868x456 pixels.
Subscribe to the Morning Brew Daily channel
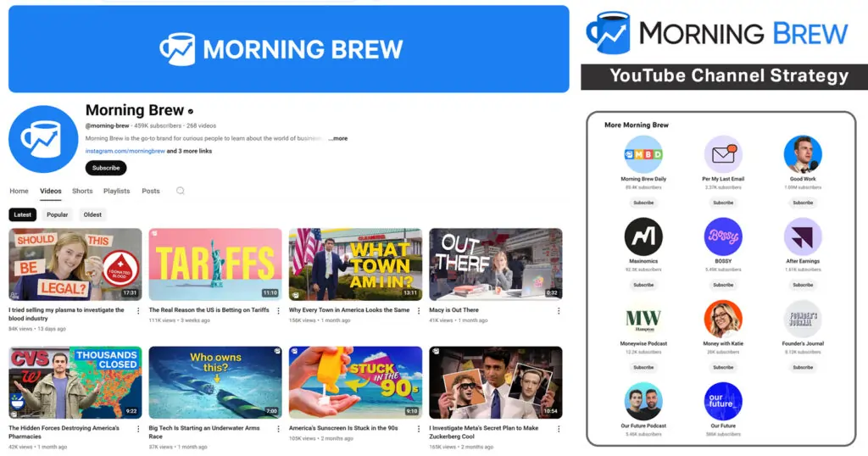coord(643,203)
